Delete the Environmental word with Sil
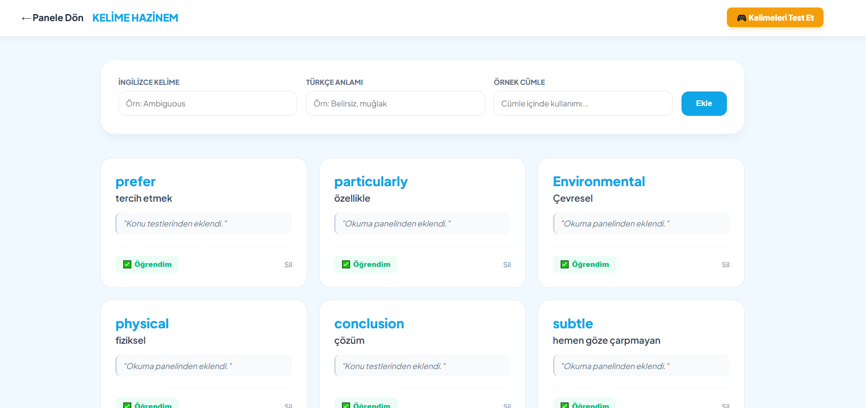This screenshot has height=408, width=868. click(x=726, y=265)
